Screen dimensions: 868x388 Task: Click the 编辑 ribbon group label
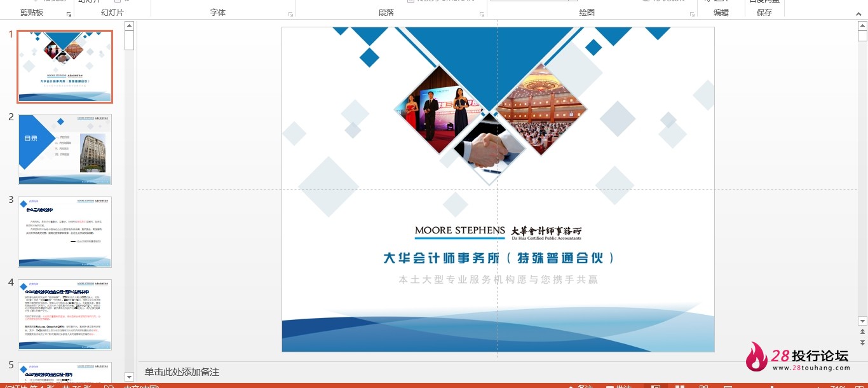pos(721,13)
